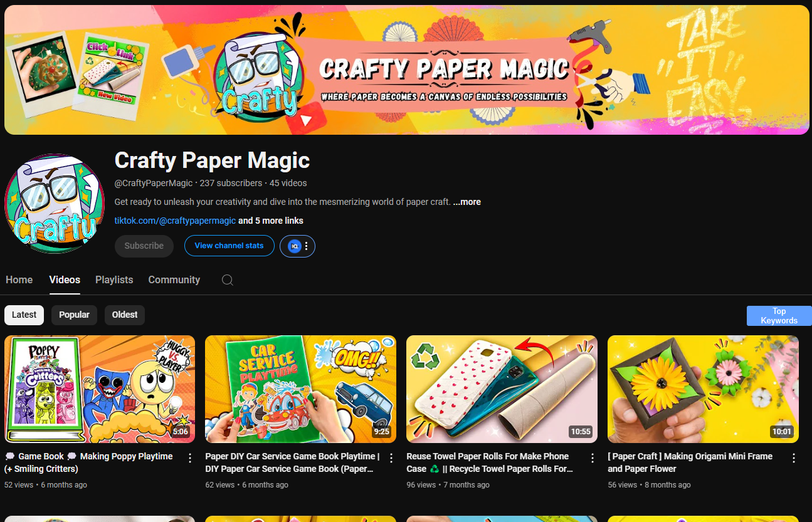Open the Top Keywords panel
The width and height of the screenshot is (812, 522).
point(779,316)
